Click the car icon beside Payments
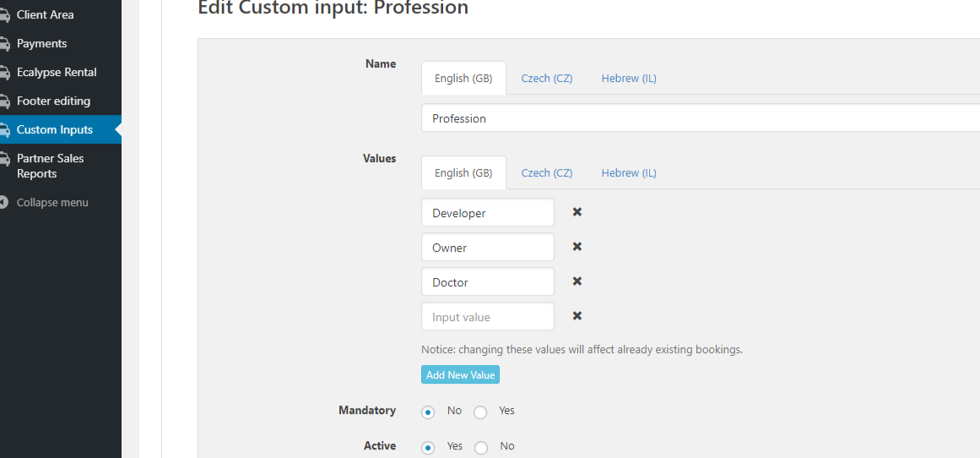The width and height of the screenshot is (980, 458). click(x=4, y=44)
